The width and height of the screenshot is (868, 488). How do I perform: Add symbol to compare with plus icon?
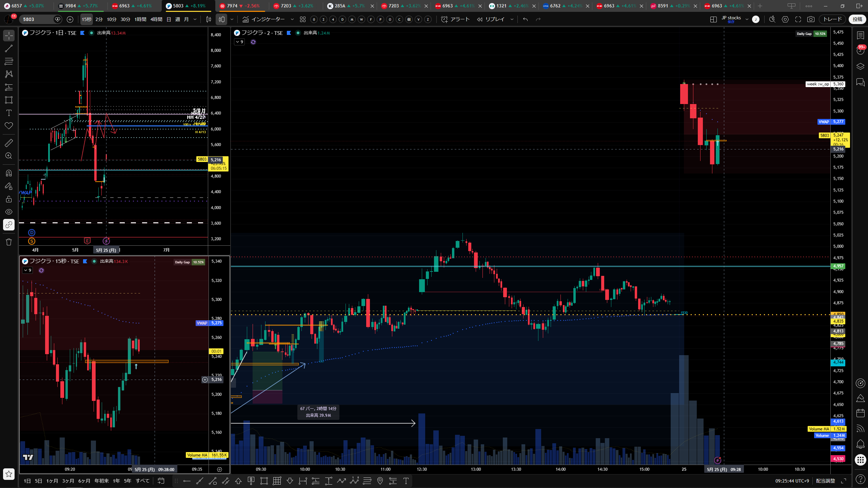coord(70,19)
